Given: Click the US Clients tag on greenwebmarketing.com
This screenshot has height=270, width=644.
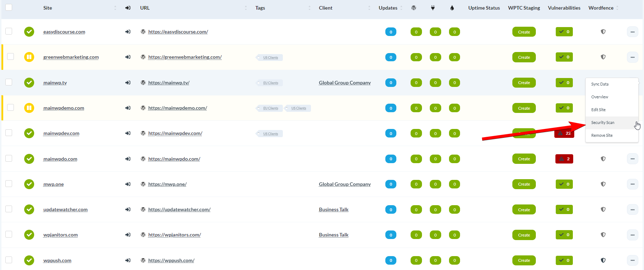Looking at the screenshot, I should click(x=269, y=58).
